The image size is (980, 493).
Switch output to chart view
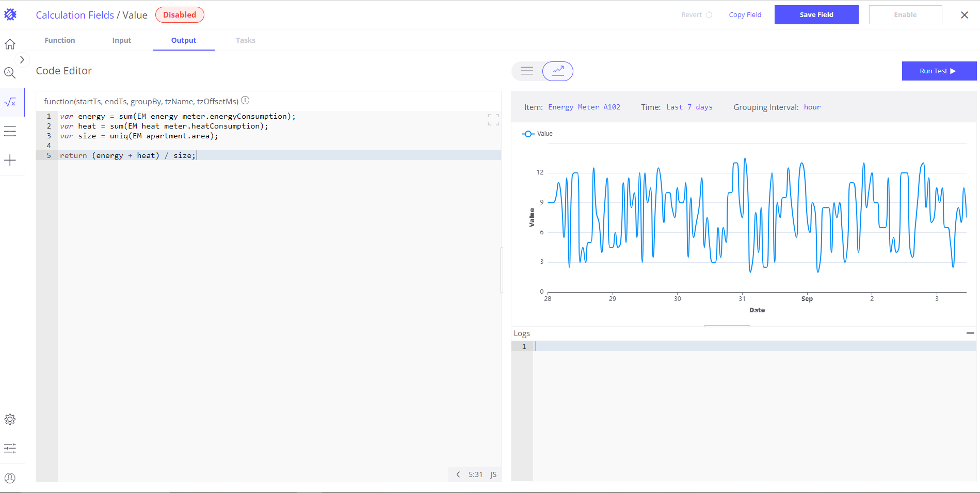pos(557,71)
